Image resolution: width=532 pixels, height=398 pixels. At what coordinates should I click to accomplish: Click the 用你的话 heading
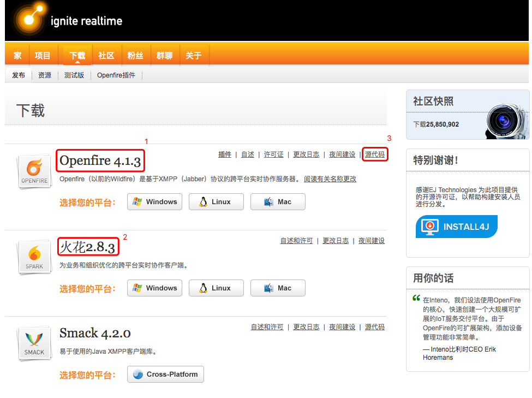click(x=433, y=278)
